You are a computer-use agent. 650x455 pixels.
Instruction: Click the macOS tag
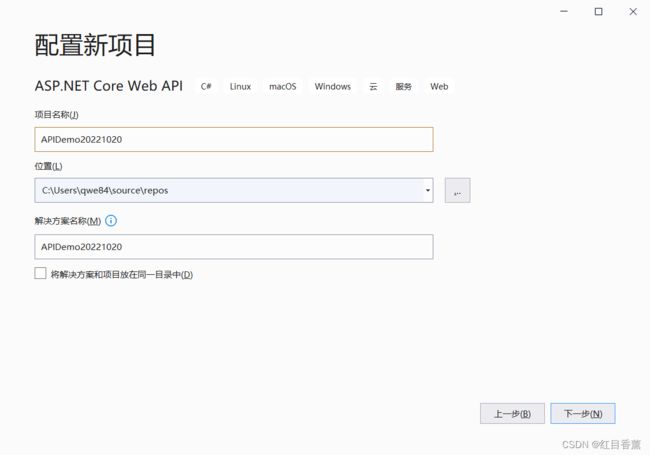(283, 86)
